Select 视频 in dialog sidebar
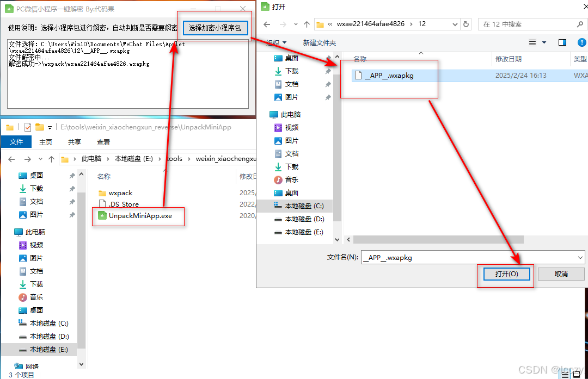The image size is (588, 379). [291, 128]
